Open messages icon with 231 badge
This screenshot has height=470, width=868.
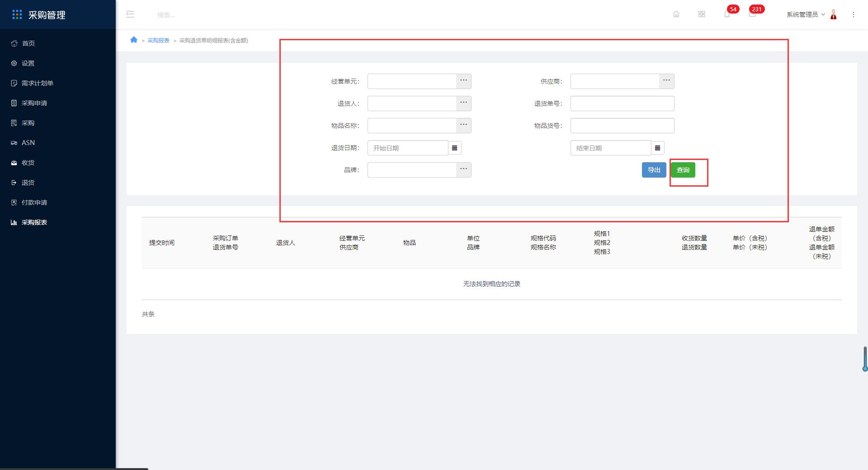(x=752, y=14)
